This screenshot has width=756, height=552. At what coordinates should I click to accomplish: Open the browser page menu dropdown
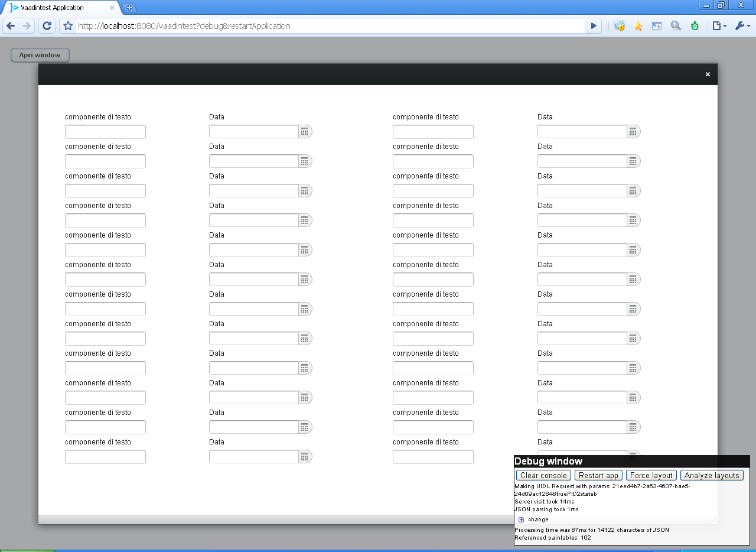(719, 26)
